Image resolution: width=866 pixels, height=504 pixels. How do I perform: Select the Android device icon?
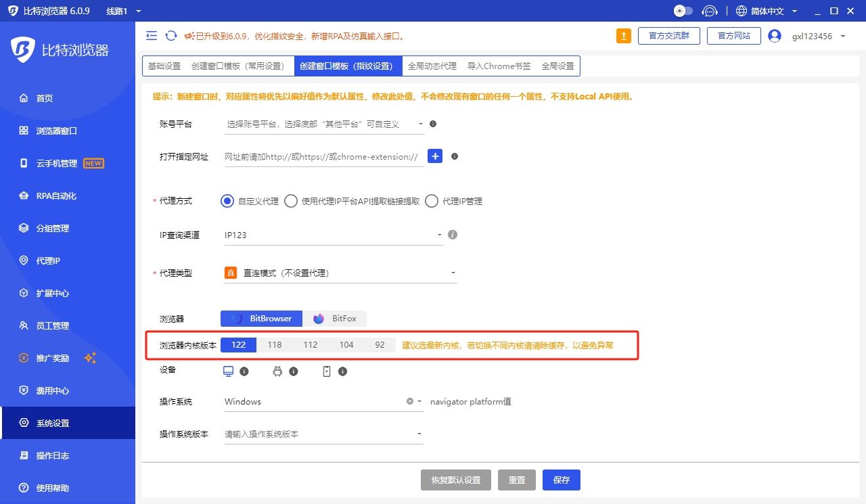pos(277,371)
